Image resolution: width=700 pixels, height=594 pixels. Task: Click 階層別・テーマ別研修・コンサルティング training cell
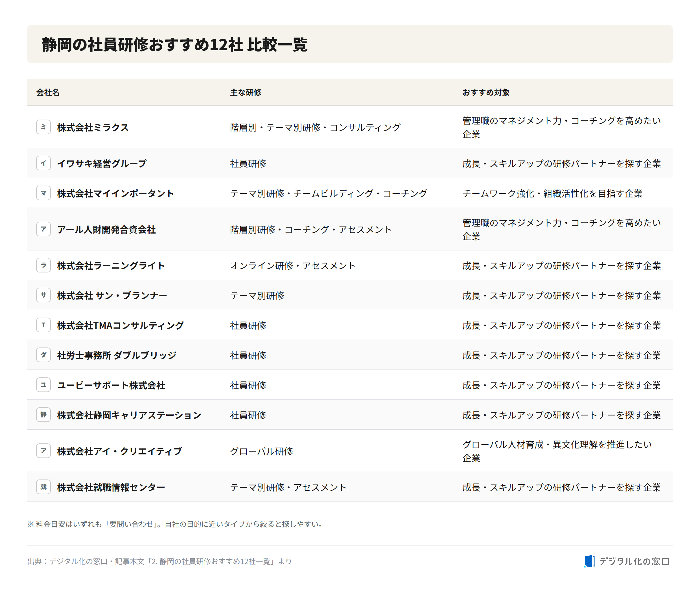click(x=315, y=127)
